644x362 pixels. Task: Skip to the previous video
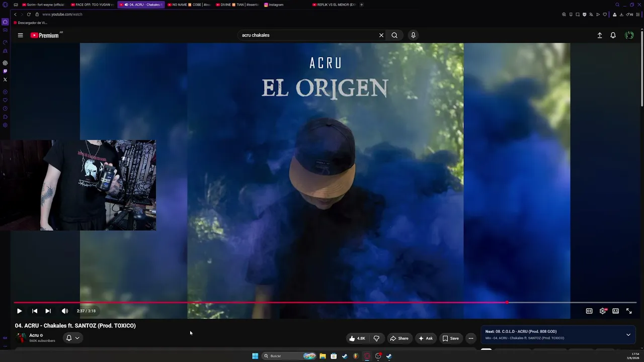tap(34, 311)
